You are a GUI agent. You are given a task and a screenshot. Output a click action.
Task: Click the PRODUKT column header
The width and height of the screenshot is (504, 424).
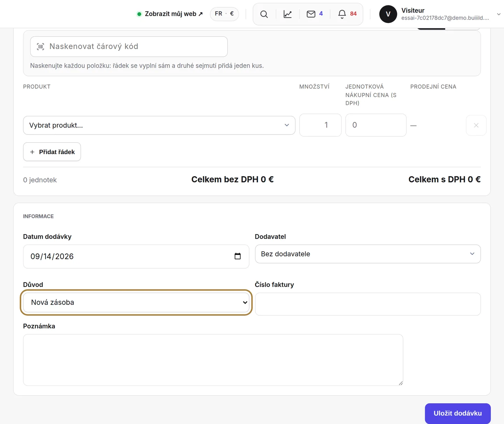coord(37,87)
